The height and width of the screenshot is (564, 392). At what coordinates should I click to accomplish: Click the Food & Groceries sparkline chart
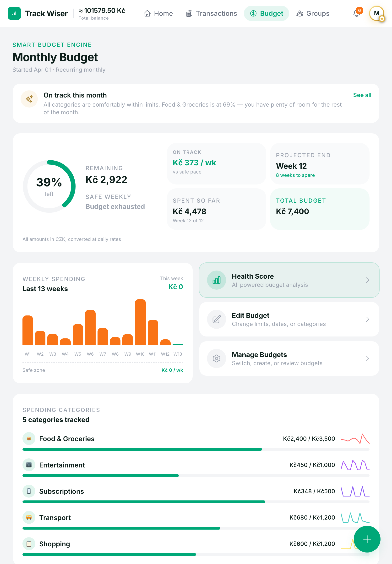[x=355, y=439]
